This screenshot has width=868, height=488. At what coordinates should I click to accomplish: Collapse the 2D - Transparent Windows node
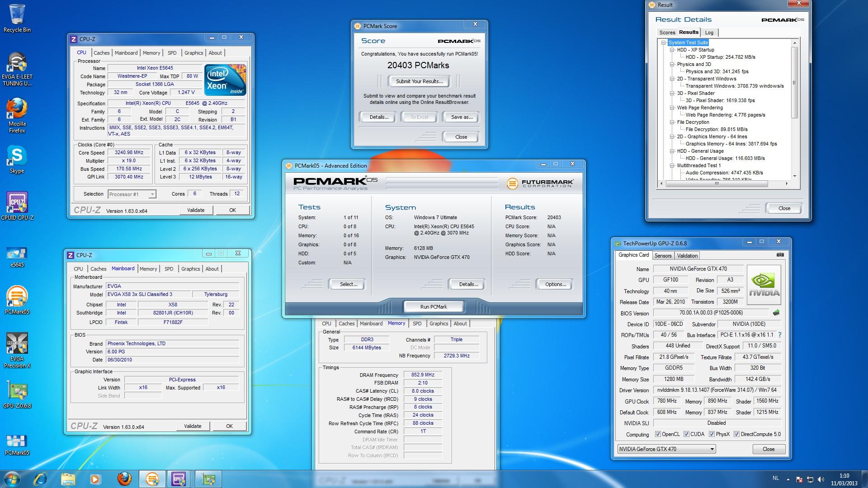tap(672, 79)
